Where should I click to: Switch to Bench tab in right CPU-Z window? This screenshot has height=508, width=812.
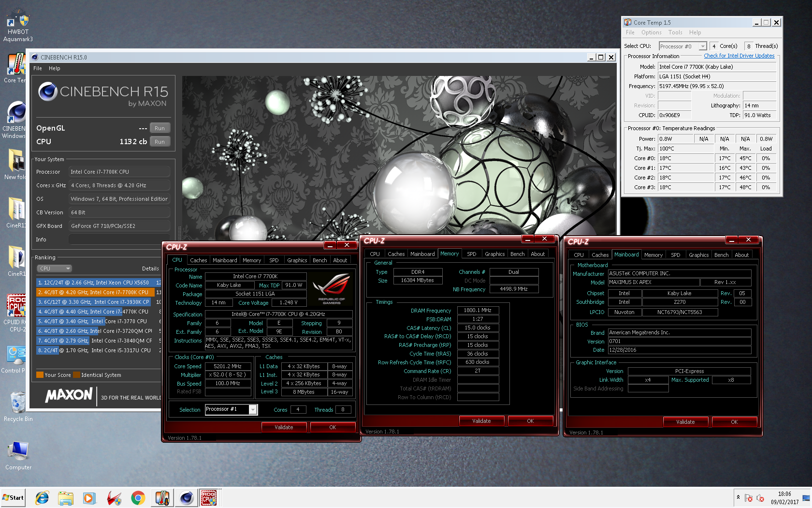722,255
